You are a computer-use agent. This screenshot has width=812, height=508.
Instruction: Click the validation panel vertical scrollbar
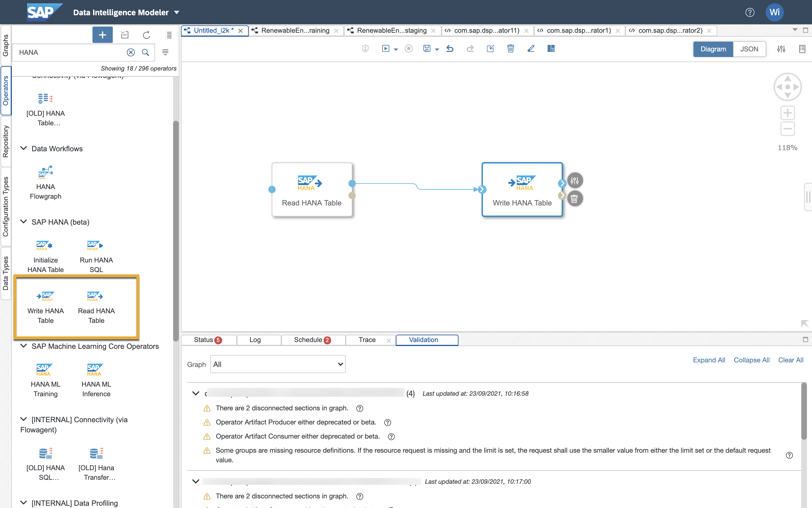(x=804, y=411)
